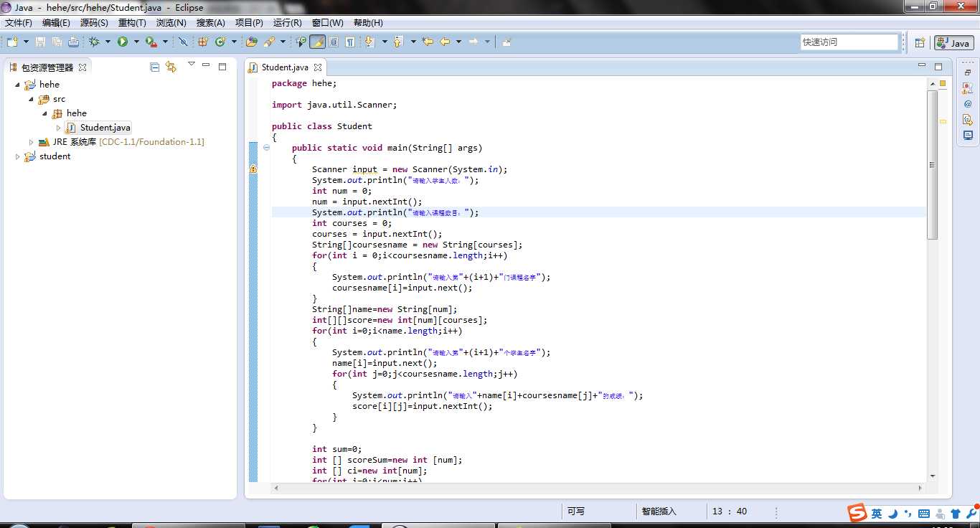This screenshot has width=980, height=528.
Task: Click the Run Last Tool external tools icon
Action: [x=151, y=42]
